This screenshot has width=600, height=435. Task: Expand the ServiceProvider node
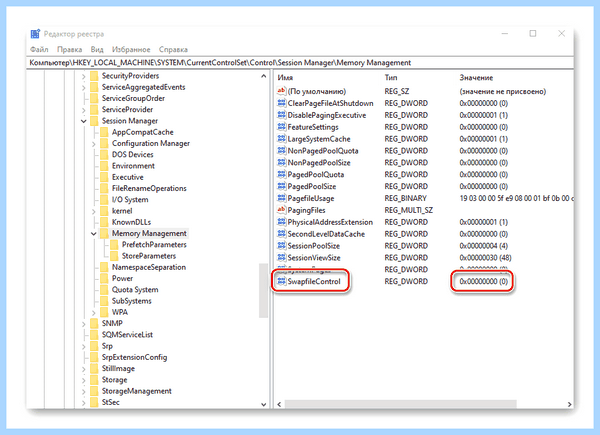click(83, 110)
